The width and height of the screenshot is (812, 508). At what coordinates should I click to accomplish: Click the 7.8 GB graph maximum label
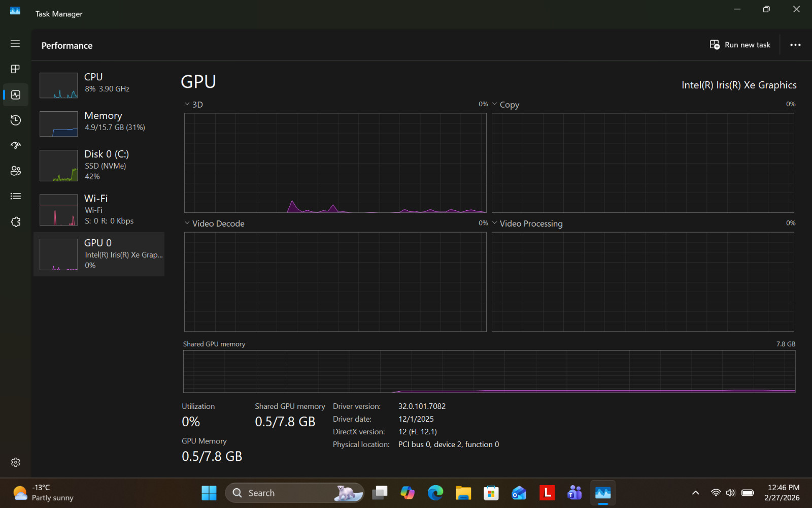786,344
